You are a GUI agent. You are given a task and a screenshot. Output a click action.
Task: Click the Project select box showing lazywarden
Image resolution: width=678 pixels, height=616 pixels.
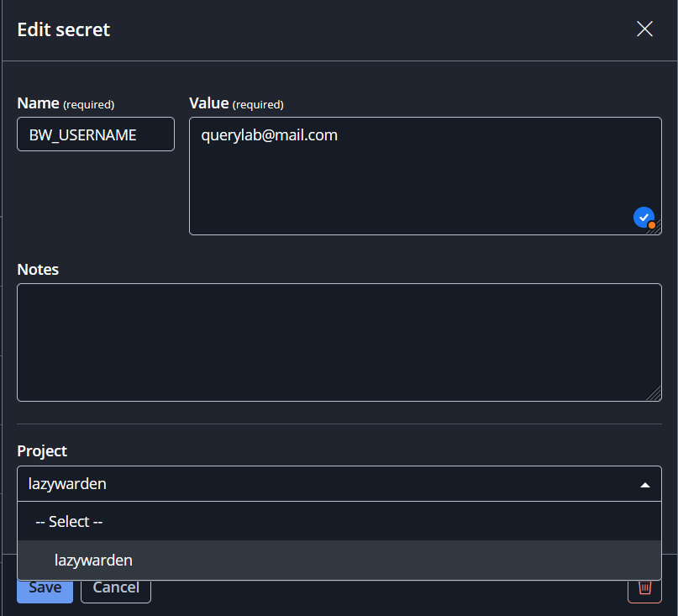339,483
